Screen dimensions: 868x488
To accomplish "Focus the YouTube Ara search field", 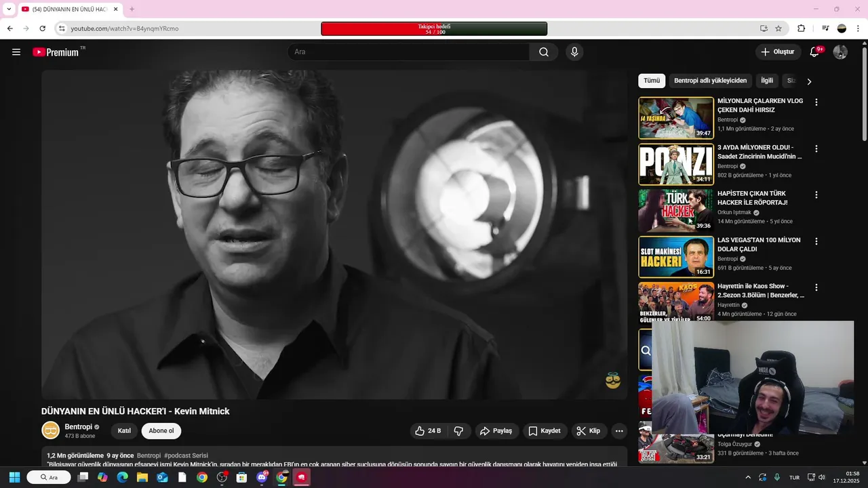I will point(409,52).
